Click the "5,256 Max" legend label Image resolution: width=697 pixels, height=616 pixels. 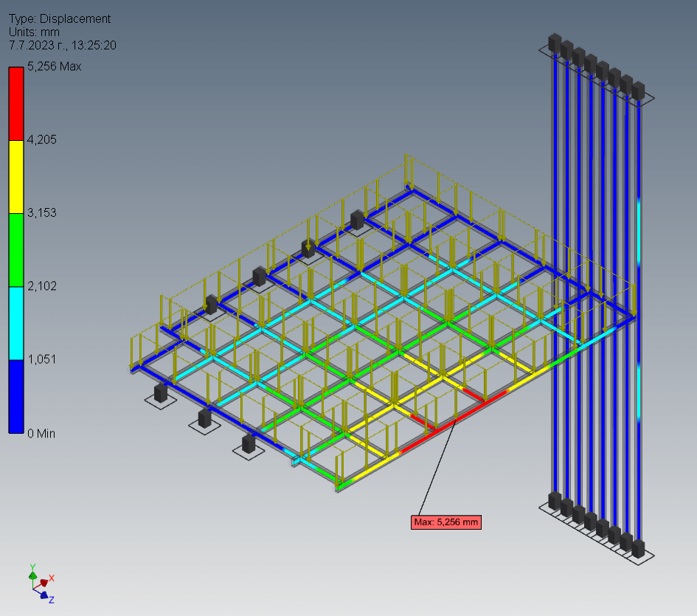54,66
